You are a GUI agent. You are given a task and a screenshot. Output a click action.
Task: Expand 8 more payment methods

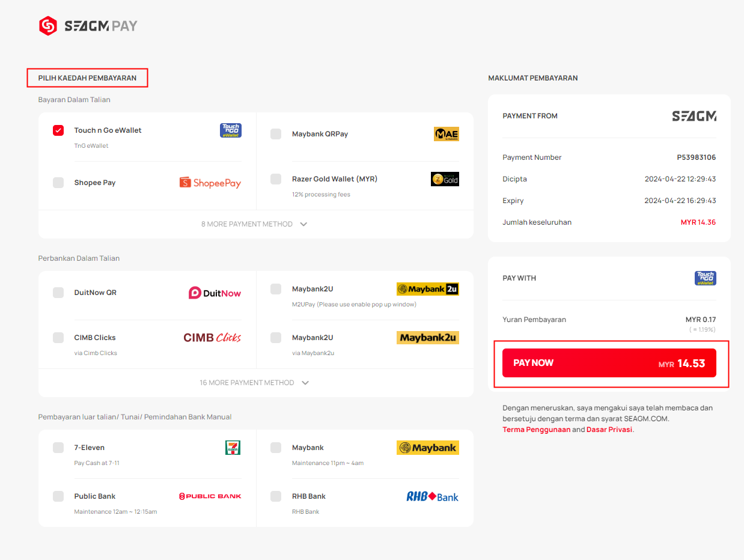255,224
